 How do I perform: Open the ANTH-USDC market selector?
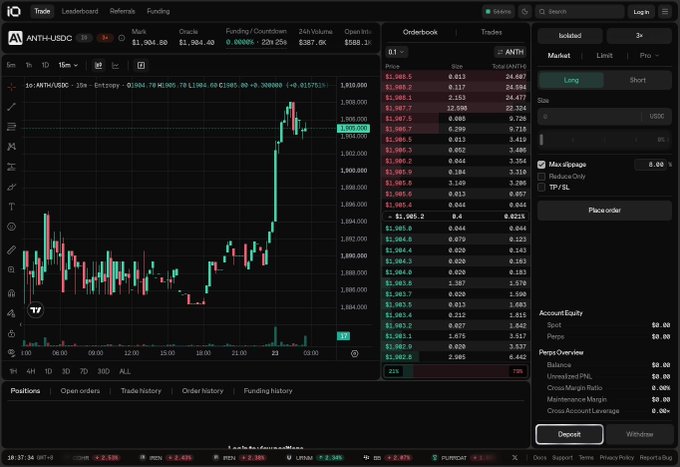tap(49, 38)
